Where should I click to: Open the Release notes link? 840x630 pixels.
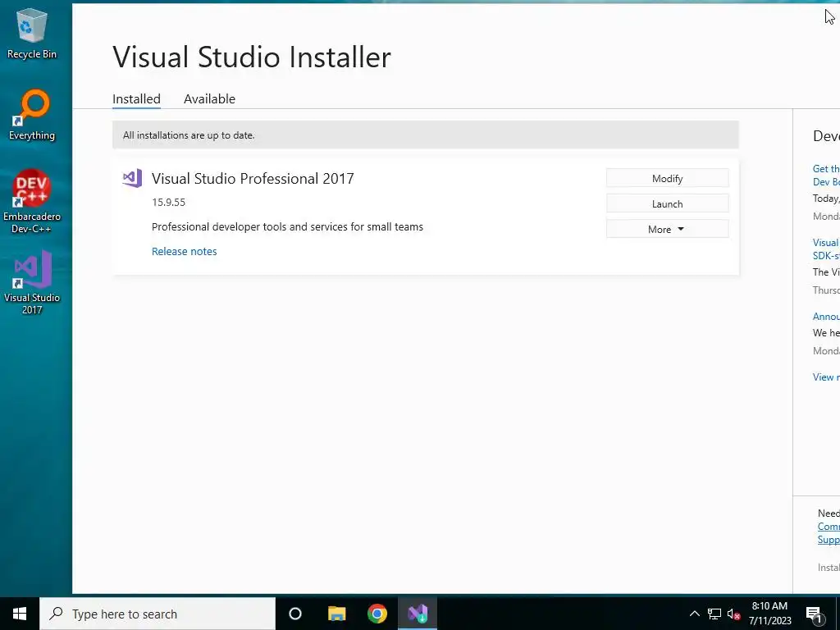(185, 251)
